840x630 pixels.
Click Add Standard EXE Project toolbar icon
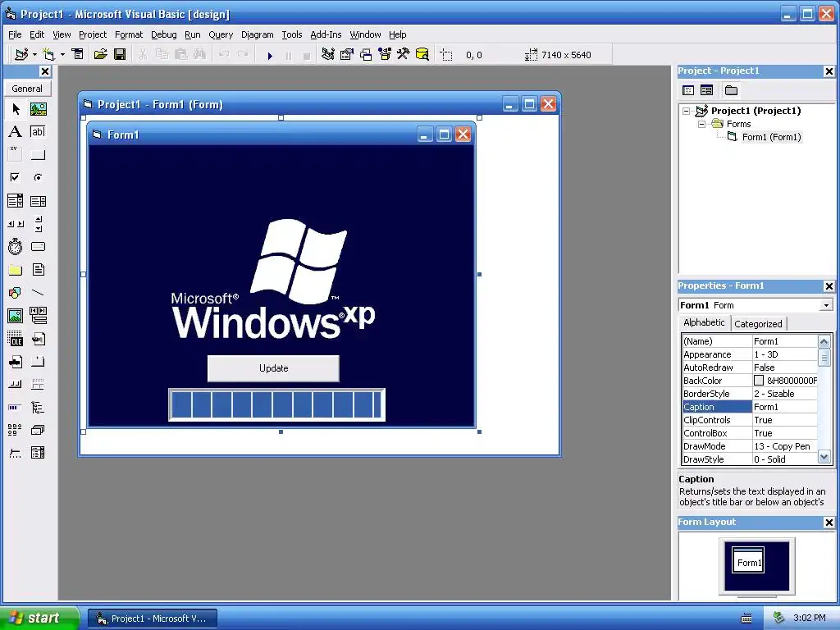pos(21,55)
